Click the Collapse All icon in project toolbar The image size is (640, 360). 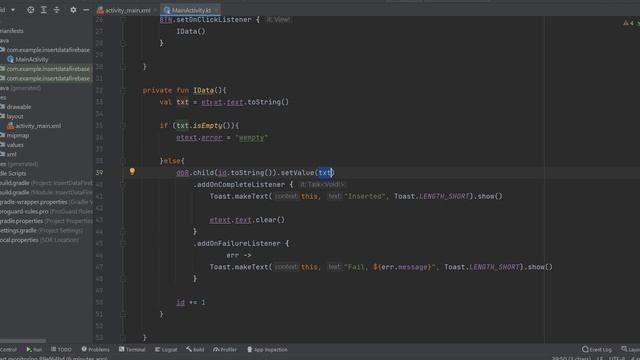pos(57,10)
